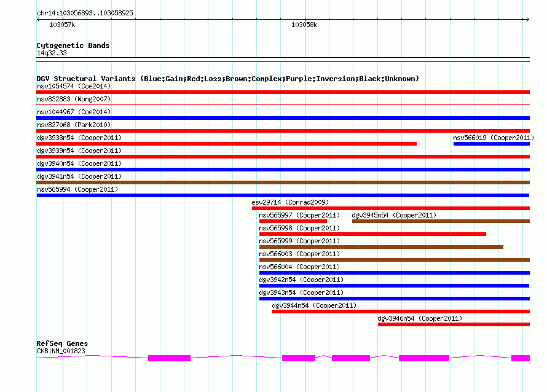Click the dgv3942n54 (Cooper2011) variant label
547x392 pixels.
[301, 280]
